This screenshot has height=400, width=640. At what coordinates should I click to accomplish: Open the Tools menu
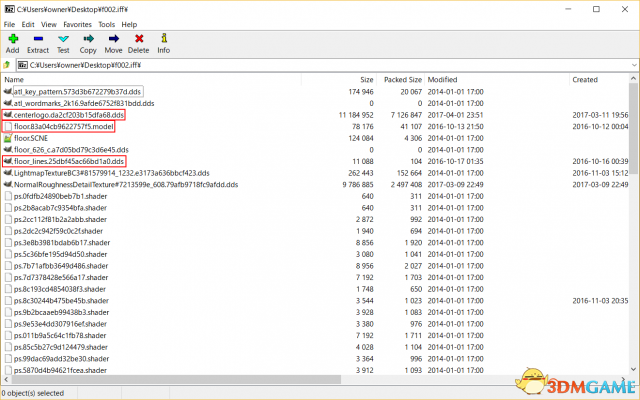[x=107, y=24]
